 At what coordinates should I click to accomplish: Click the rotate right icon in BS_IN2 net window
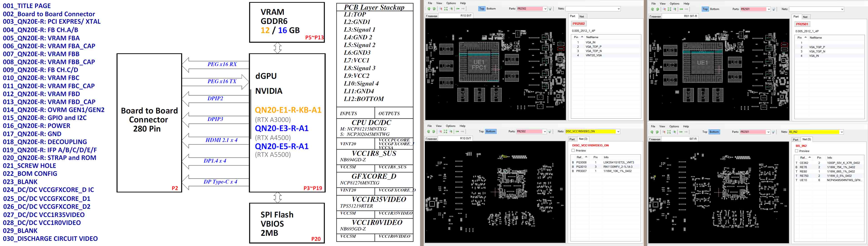click(x=657, y=132)
